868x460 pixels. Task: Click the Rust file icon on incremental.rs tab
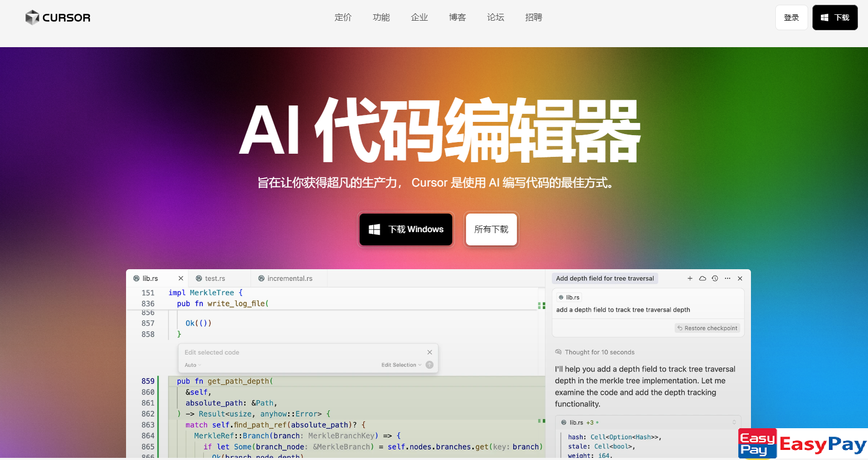coord(262,278)
